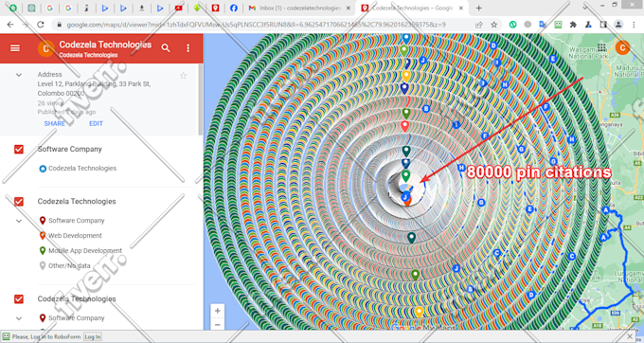Close the RoboForm login bar
This screenshot has height=343, width=644.
point(630,336)
